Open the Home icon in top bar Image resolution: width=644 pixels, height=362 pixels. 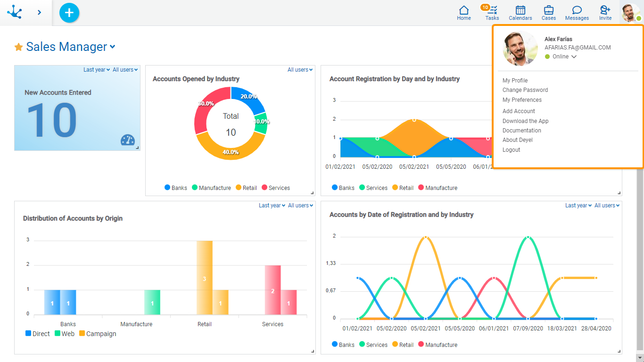pyautogui.click(x=464, y=13)
